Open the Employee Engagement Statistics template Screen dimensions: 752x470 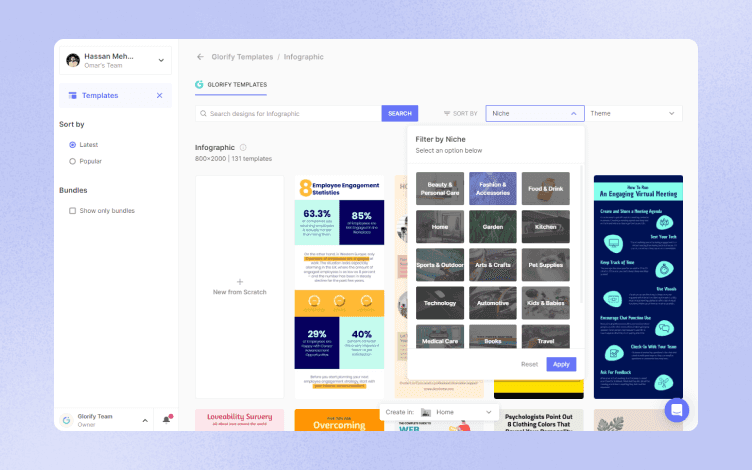coord(339,287)
